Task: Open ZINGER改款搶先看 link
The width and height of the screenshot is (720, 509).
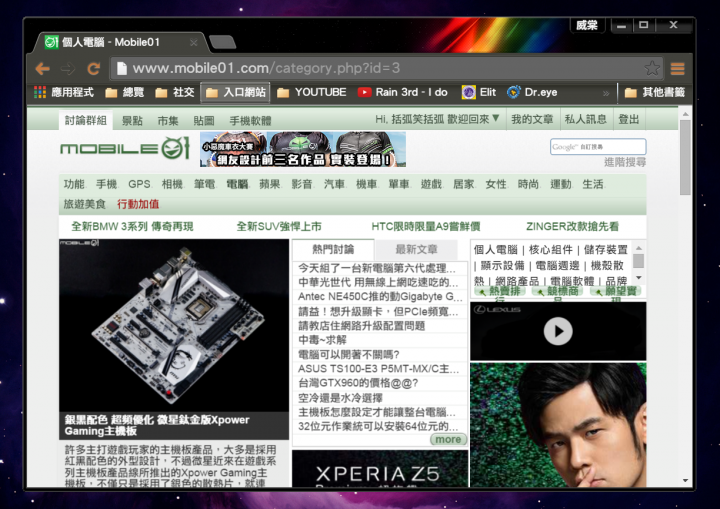Action: click(x=573, y=226)
